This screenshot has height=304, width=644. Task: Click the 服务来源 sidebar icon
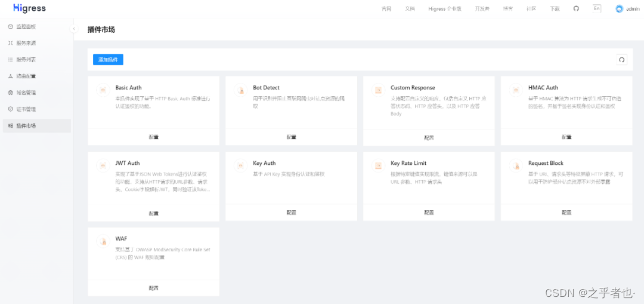(11, 43)
